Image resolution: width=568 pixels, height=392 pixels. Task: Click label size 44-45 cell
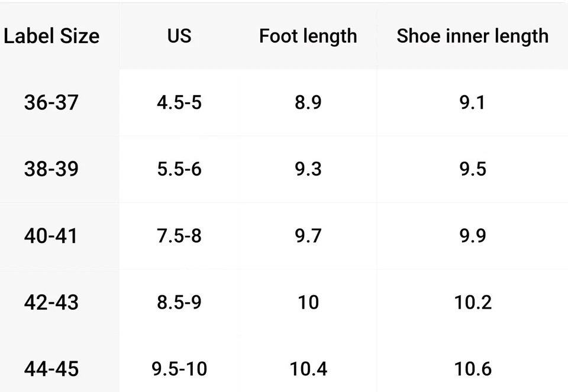[51, 370]
